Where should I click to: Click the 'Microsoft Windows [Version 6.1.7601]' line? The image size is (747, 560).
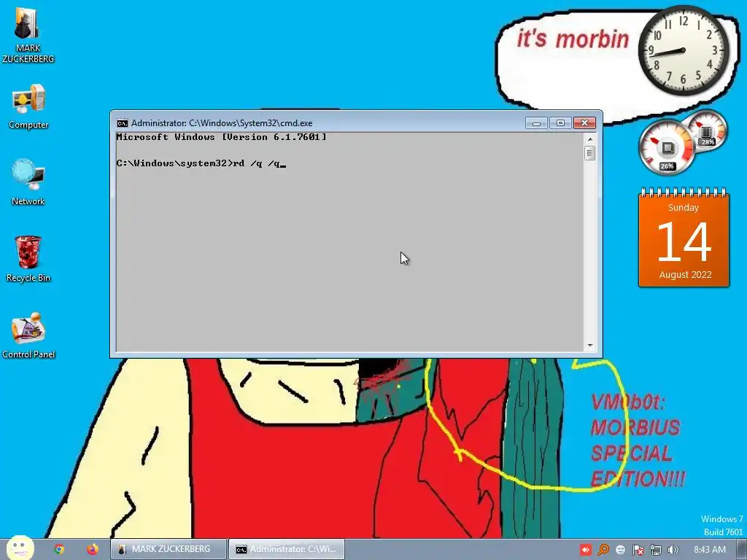tap(222, 137)
